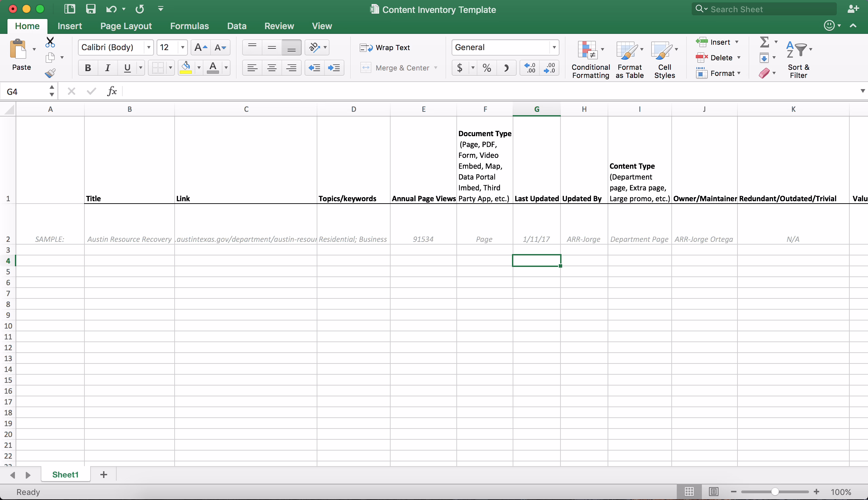Toggle Underline formatting
This screenshot has height=500, width=868.
click(127, 68)
